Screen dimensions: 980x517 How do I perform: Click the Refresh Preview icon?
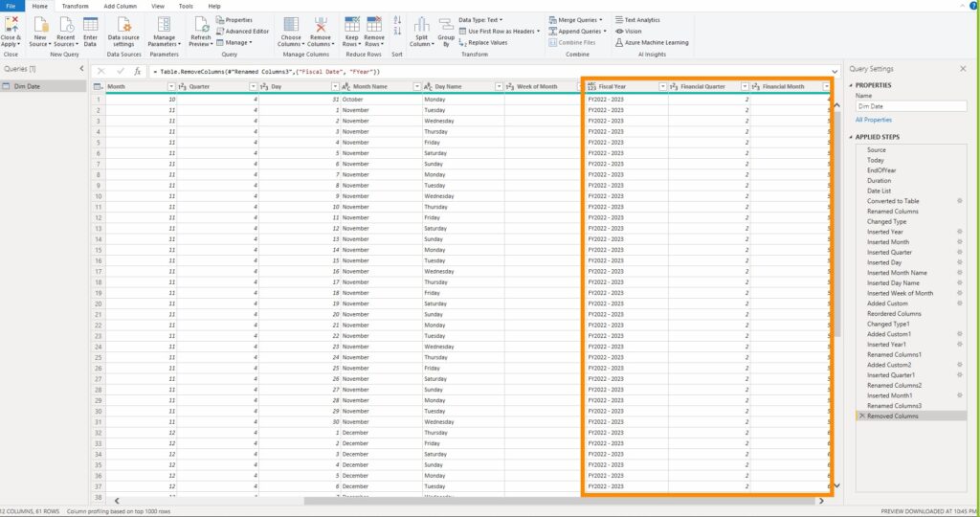tap(201, 25)
